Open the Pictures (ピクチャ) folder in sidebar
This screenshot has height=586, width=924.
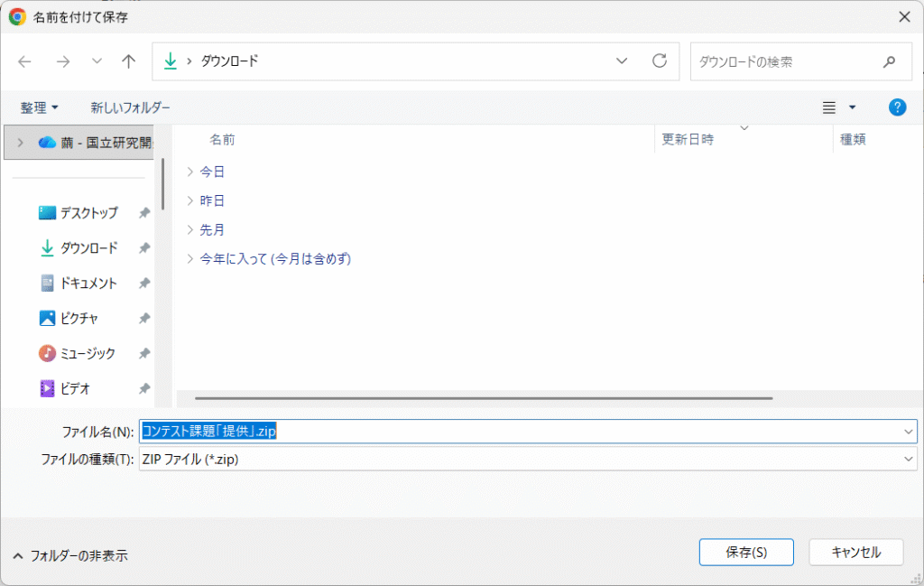pos(79,319)
